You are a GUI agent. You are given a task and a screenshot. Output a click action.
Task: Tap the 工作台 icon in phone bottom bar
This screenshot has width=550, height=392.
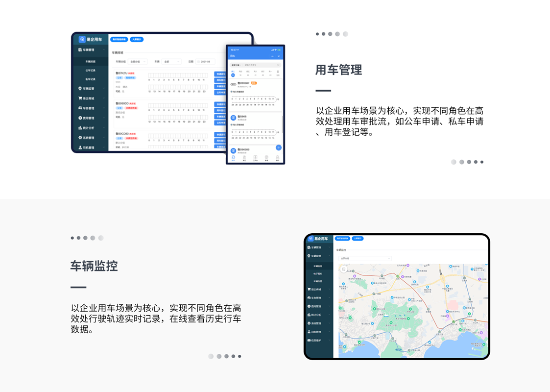click(x=255, y=158)
